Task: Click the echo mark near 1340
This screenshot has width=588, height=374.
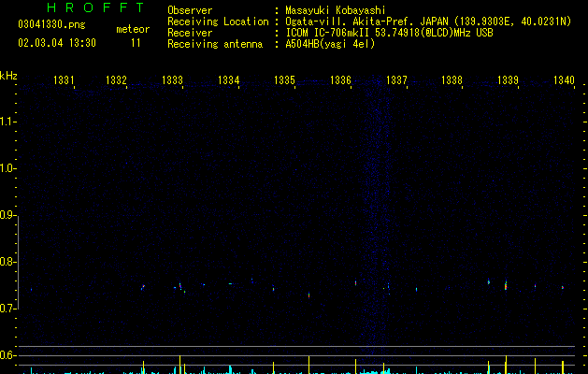Action: (563, 287)
